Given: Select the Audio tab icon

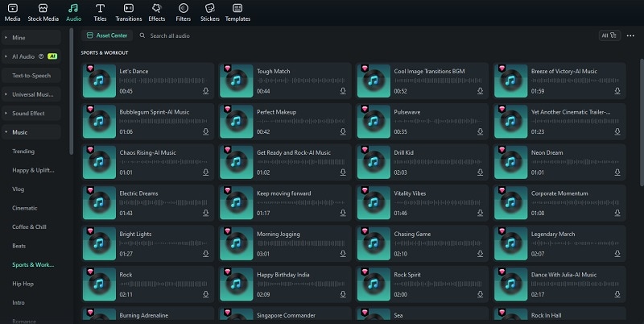Looking at the screenshot, I should (x=73, y=9).
